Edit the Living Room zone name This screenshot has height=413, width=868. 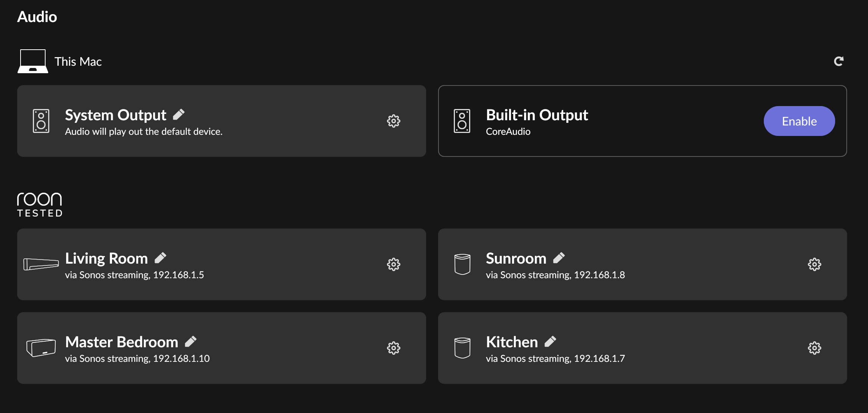click(161, 258)
